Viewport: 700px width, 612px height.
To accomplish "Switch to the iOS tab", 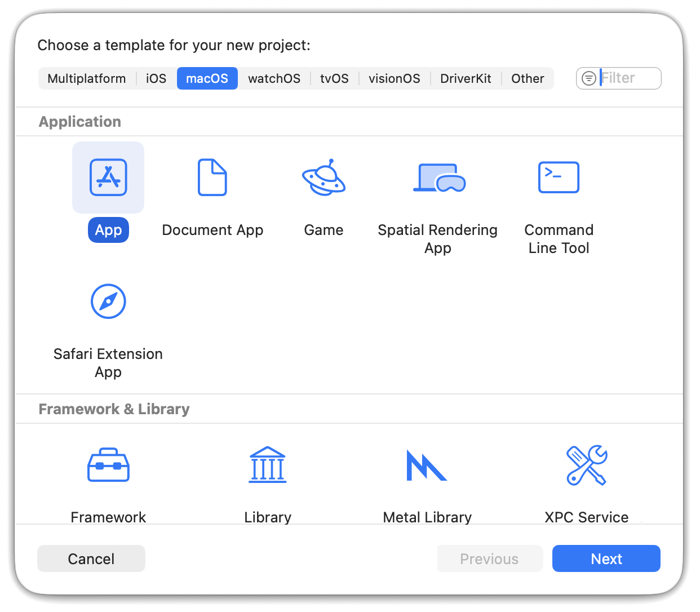I will coord(156,78).
